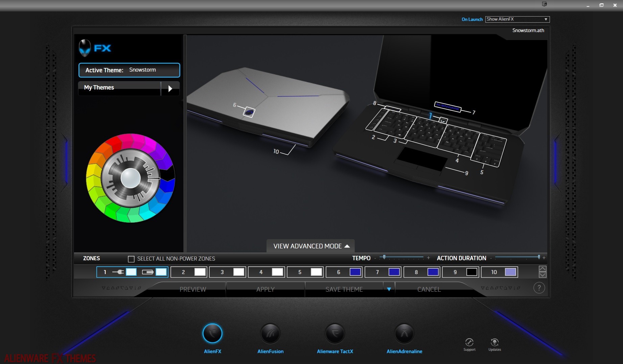The image size is (623, 364).
Task: Adjust the Action Duration slider handle
Action: click(539, 257)
